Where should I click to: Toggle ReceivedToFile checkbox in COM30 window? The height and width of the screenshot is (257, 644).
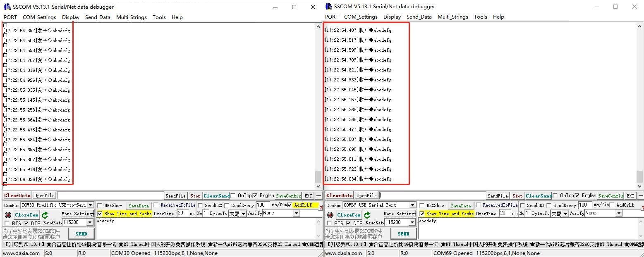[x=156, y=205]
